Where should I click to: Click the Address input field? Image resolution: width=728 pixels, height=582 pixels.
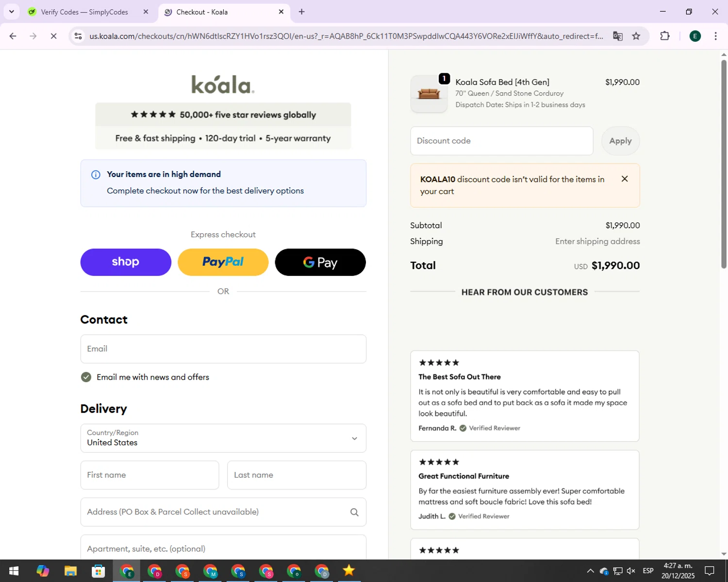tap(223, 512)
